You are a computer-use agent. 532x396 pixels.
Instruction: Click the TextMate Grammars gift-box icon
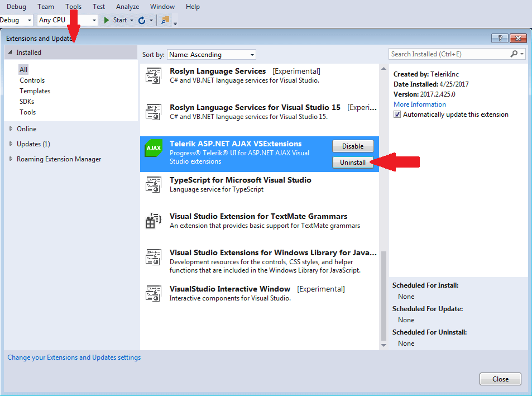[154, 221]
